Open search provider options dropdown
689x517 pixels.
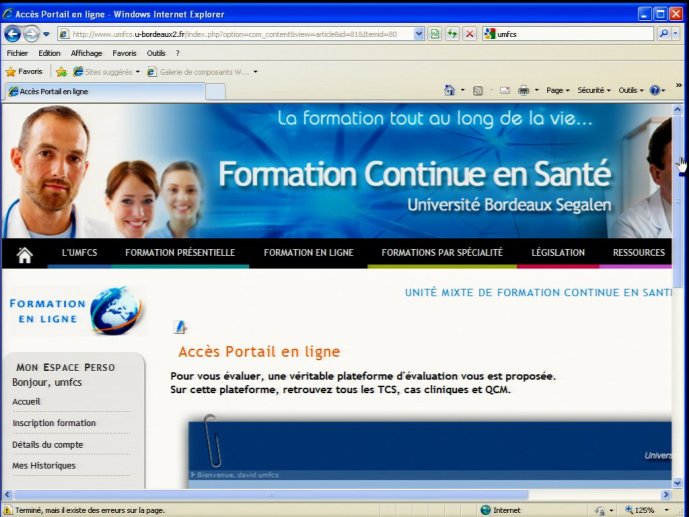[676, 33]
